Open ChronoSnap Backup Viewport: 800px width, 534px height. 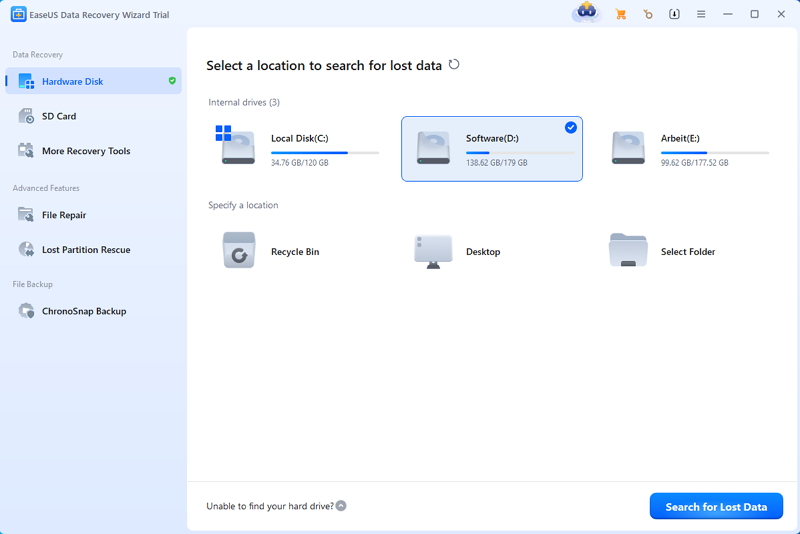click(93, 311)
